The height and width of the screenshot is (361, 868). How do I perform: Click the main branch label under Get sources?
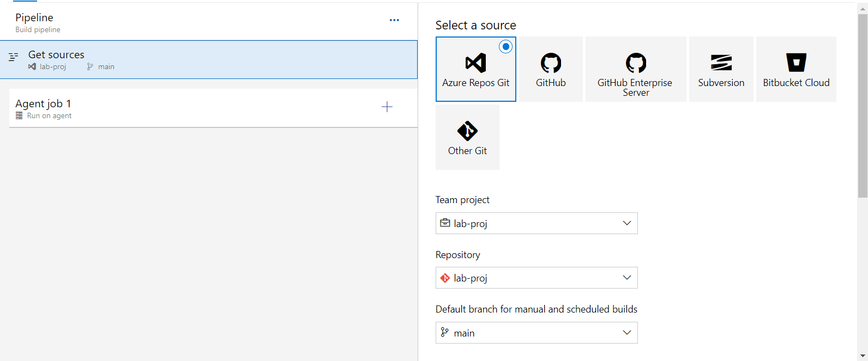(x=106, y=67)
